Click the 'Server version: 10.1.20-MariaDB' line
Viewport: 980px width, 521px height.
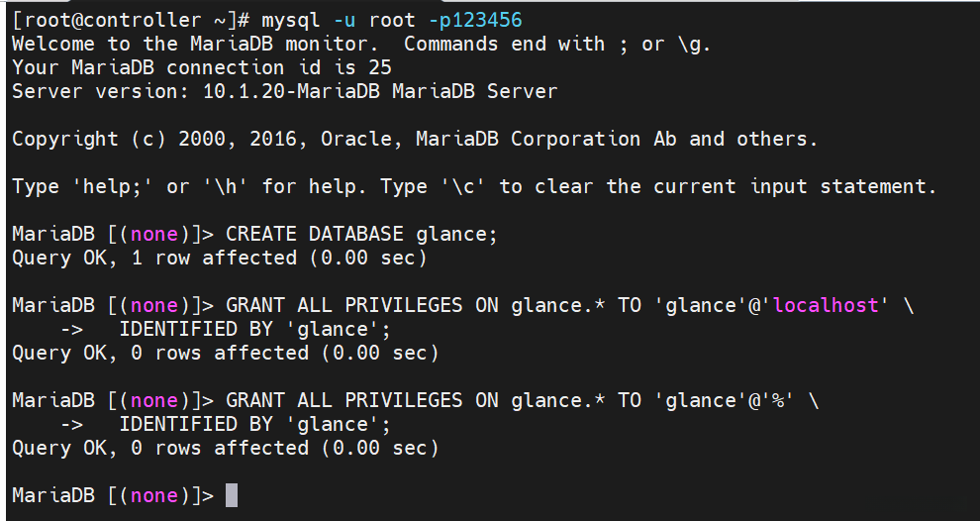pos(284,91)
